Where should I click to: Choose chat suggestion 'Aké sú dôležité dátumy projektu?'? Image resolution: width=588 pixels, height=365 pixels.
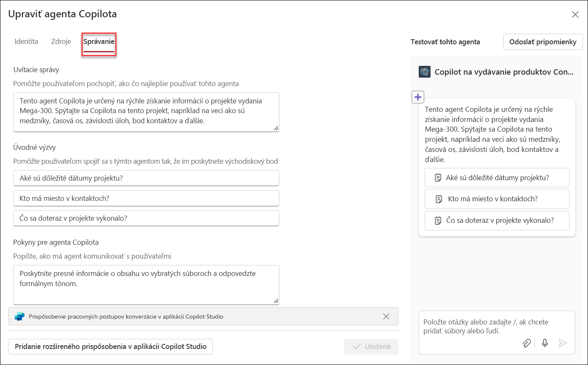tap(497, 178)
